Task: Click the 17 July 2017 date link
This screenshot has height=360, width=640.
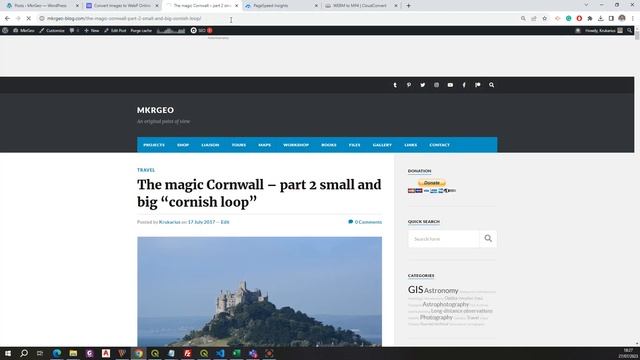Action: [201, 222]
